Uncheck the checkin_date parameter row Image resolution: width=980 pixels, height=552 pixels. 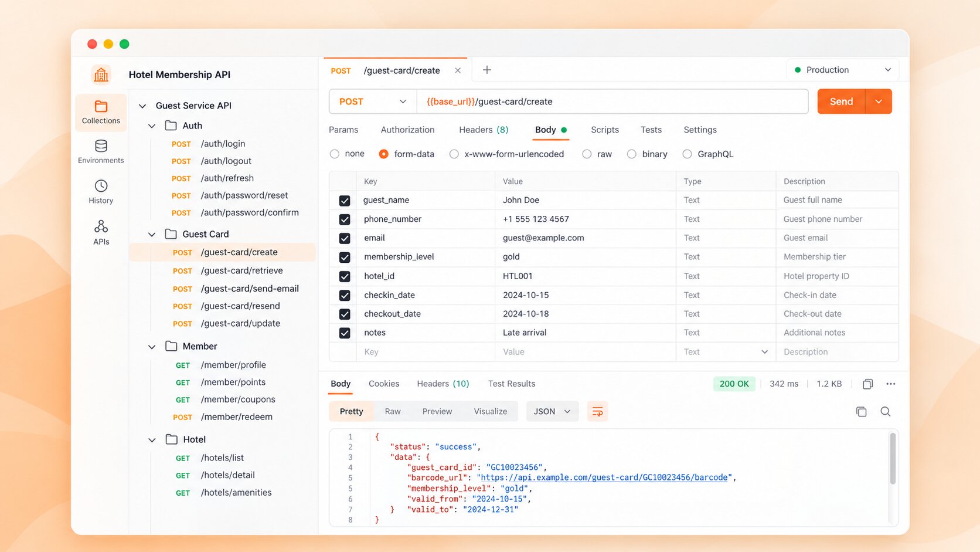(x=345, y=295)
